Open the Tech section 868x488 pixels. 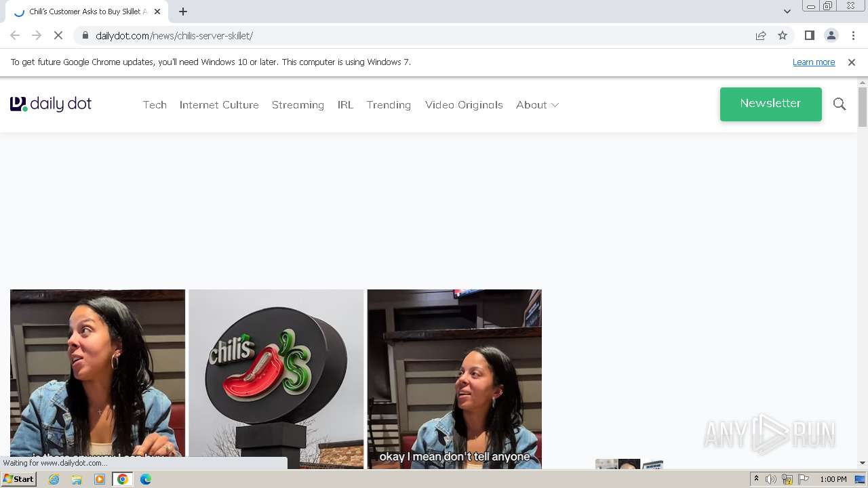[x=155, y=105]
